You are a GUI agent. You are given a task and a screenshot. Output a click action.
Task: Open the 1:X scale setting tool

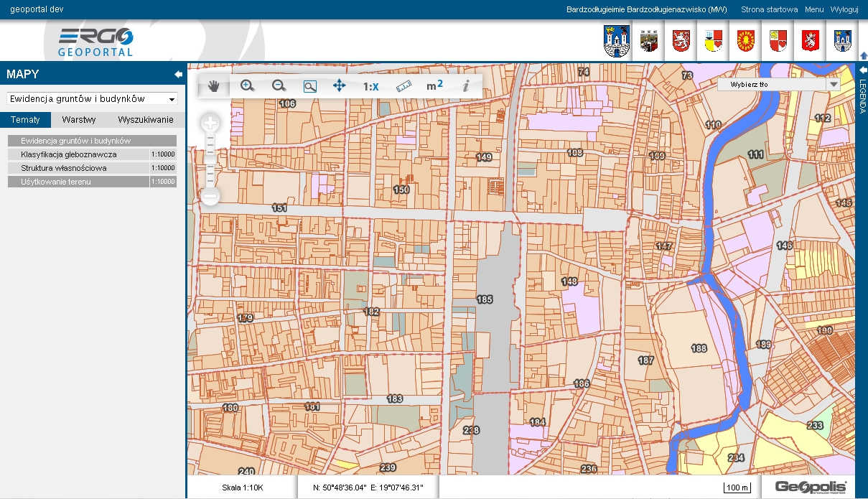pos(370,86)
